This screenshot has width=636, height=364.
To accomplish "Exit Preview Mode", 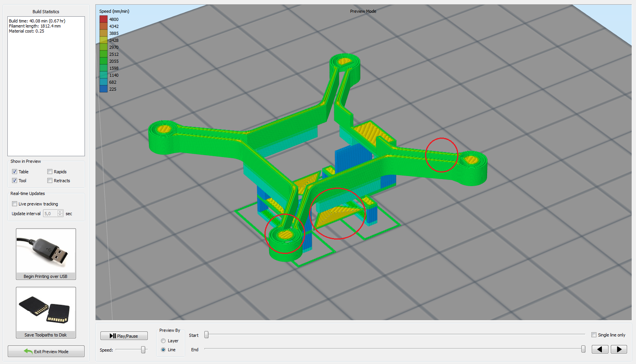I will [46, 351].
